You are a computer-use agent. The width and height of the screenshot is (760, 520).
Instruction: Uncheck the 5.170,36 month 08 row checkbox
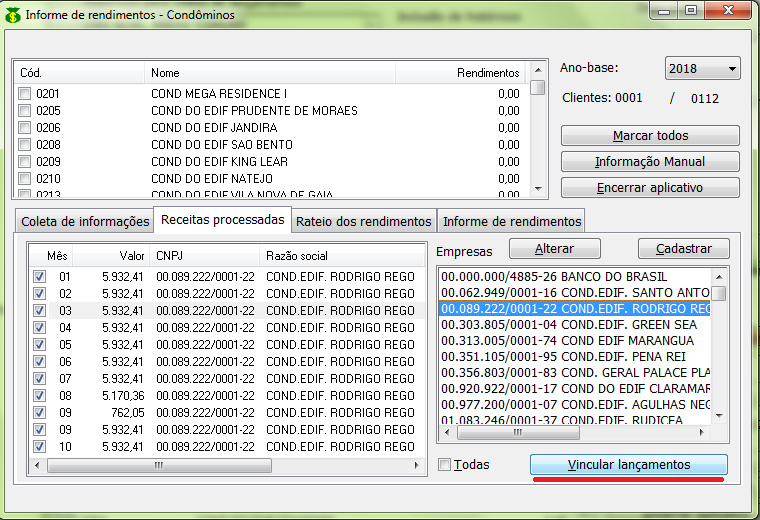(x=39, y=396)
